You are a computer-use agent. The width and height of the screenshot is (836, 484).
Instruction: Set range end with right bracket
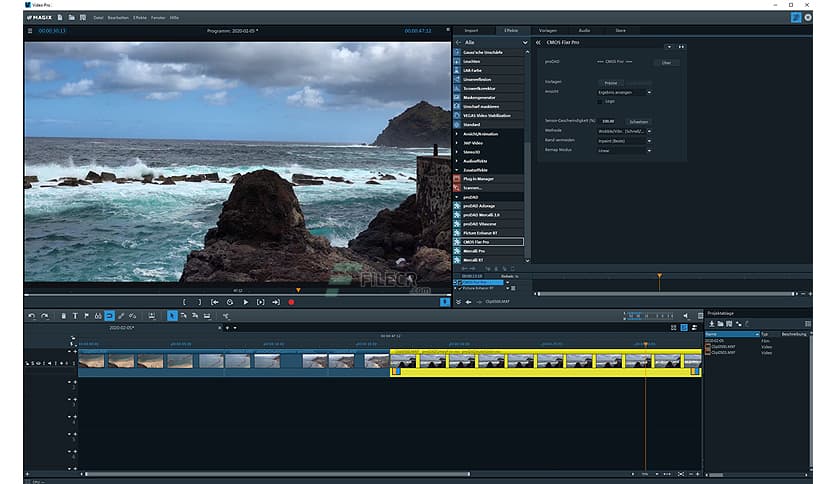click(200, 302)
